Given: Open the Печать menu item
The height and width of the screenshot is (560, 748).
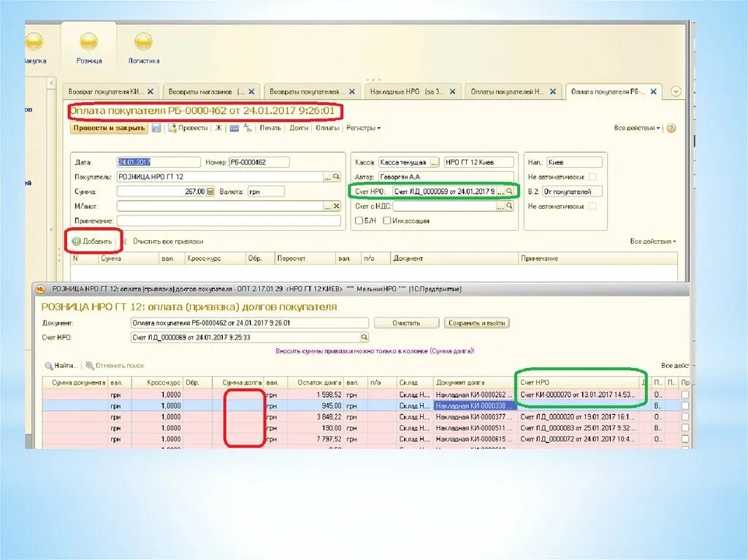Looking at the screenshot, I should click(270, 128).
